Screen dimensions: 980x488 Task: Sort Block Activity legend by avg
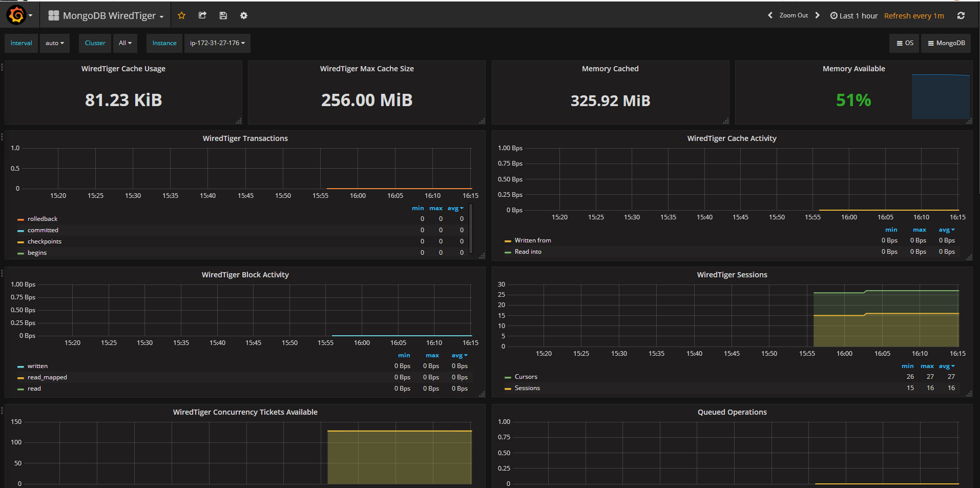click(x=460, y=355)
